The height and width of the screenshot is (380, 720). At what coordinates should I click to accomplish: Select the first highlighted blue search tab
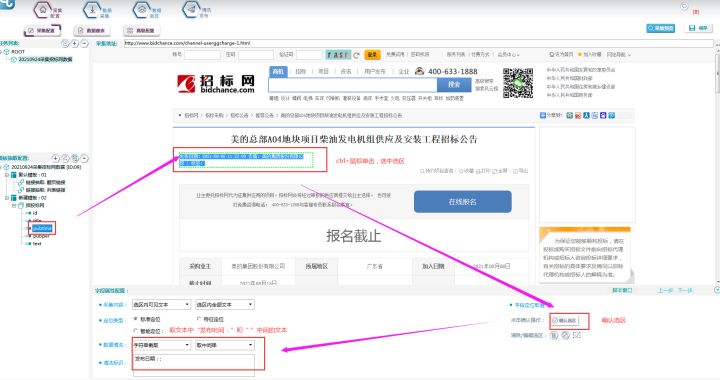pyautogui.click(x=278, y=72)
